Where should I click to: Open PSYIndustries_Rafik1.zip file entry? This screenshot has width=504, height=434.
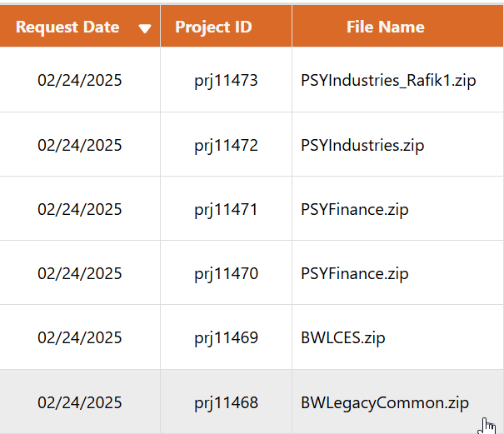388,81
